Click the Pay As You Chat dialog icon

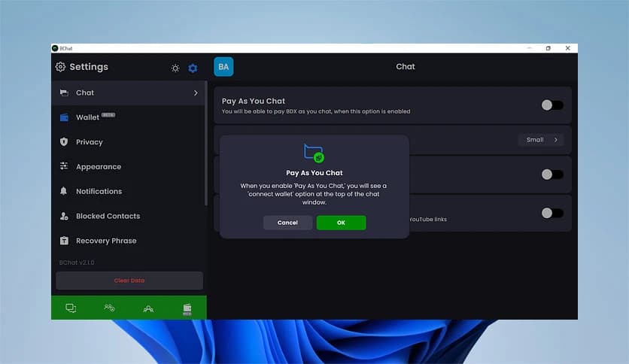pos(314,153)
